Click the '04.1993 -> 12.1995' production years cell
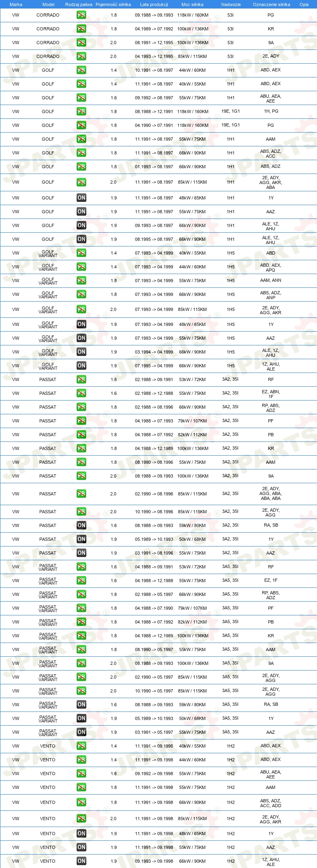317x868 pixels. pos(154,56)
